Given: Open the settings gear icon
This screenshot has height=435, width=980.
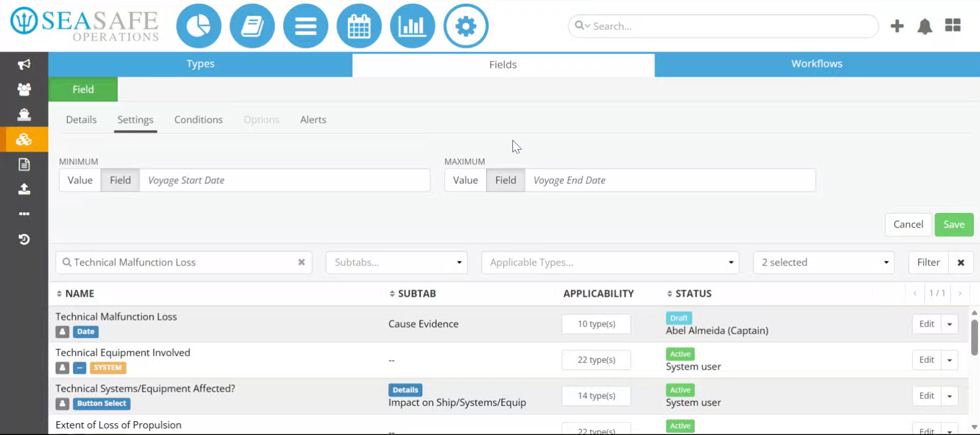Looking at the screenshot, I should coord(466,26).
